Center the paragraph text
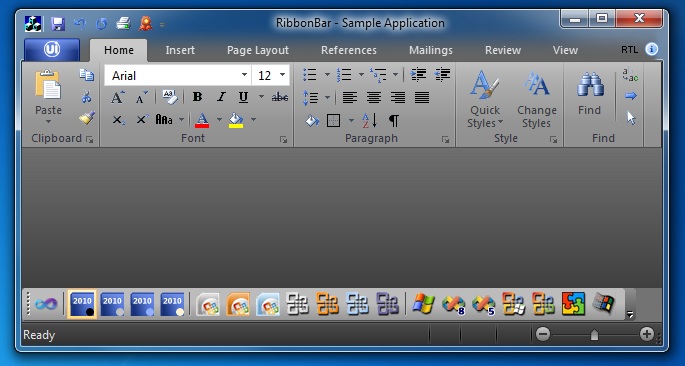The height and width of the screenshot is (366, 685). coord(374,97)
